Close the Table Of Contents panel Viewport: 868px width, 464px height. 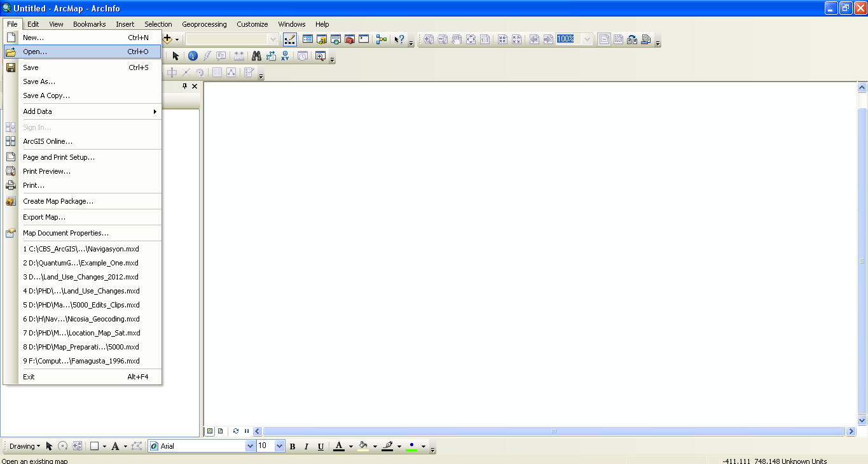[195, 86]
